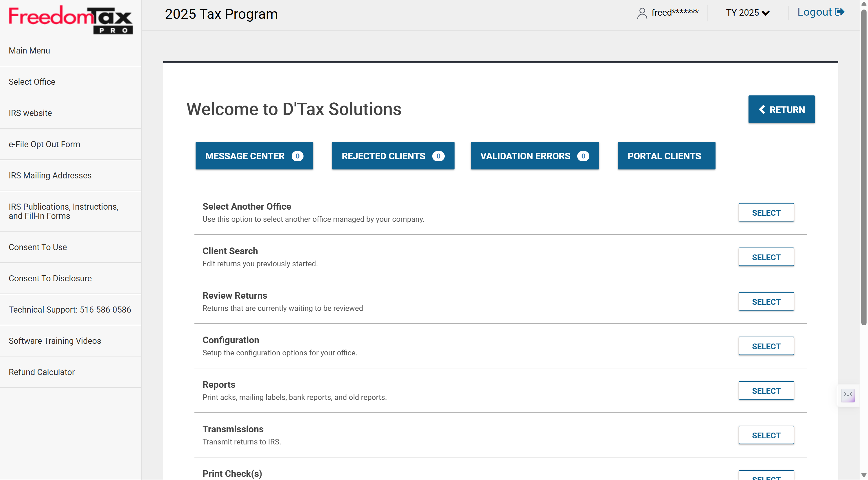The width and height of the screenshot is (868, 480).
Task: Click the user profile icon beside freed*******
Action: pyautogui.click(x=642, y=13)
